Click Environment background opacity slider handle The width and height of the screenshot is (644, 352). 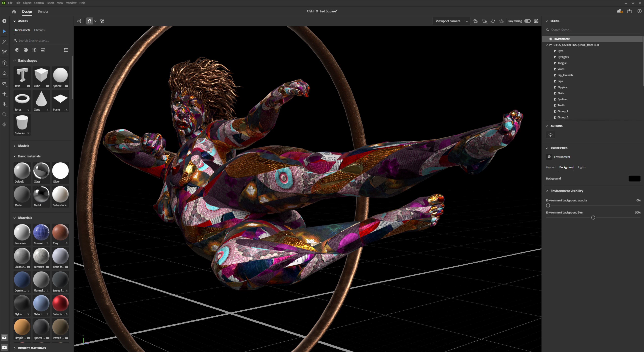[548, 205]
